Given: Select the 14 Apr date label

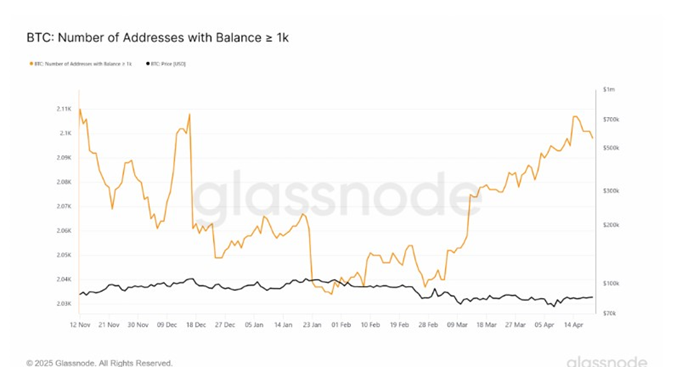Looking at the screenshot, I should coord(573,325).
